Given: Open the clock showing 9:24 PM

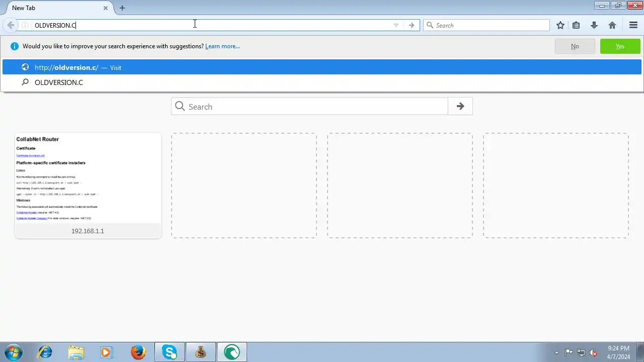Looking at the screenshot, I should 618,352.
